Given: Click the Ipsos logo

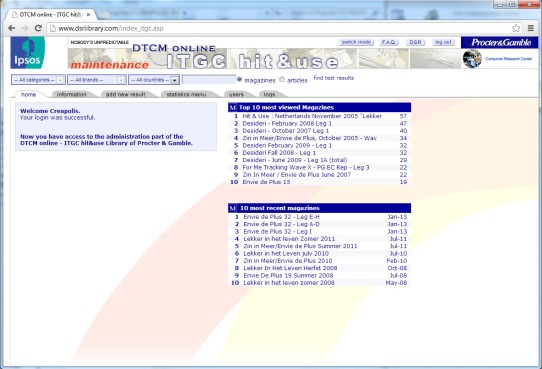Looking at the screenshot, I should (x=28, y=53).
